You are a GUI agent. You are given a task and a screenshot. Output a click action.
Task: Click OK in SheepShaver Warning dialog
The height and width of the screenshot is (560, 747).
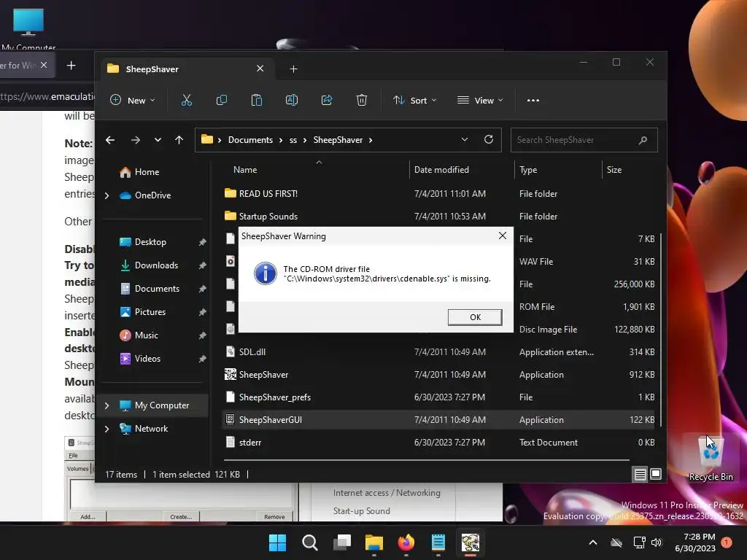(475, 317)
